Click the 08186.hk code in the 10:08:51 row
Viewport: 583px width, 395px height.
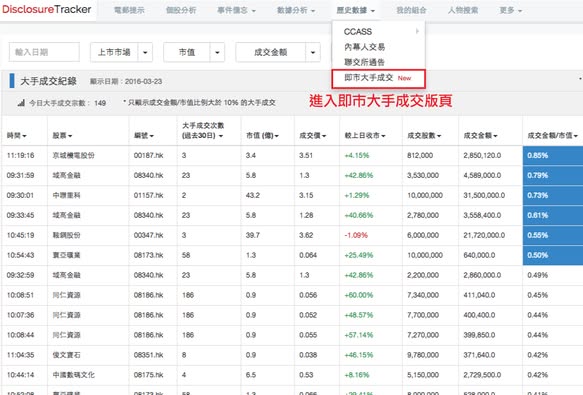[149, 295]
